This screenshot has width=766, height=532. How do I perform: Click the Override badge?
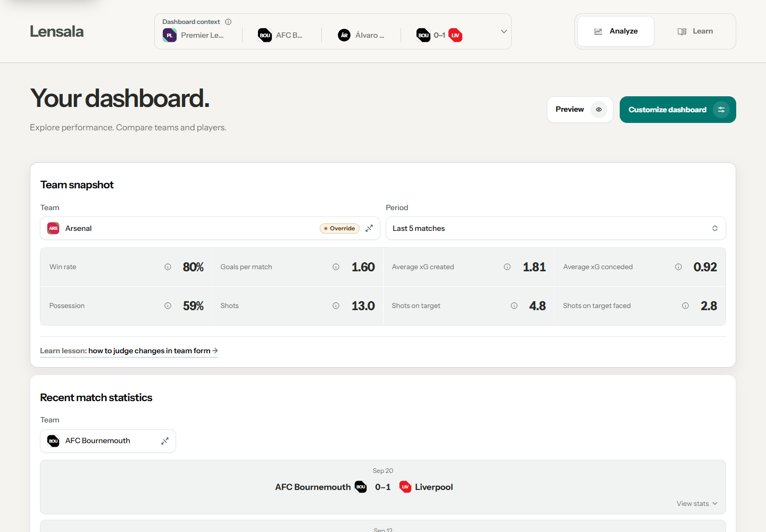click(339, 228)
